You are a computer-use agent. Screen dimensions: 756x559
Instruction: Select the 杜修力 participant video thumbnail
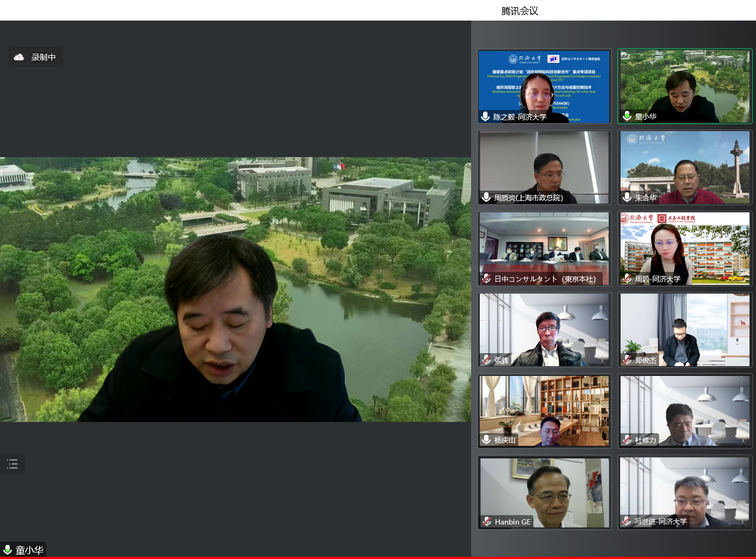tap(685, 411)
